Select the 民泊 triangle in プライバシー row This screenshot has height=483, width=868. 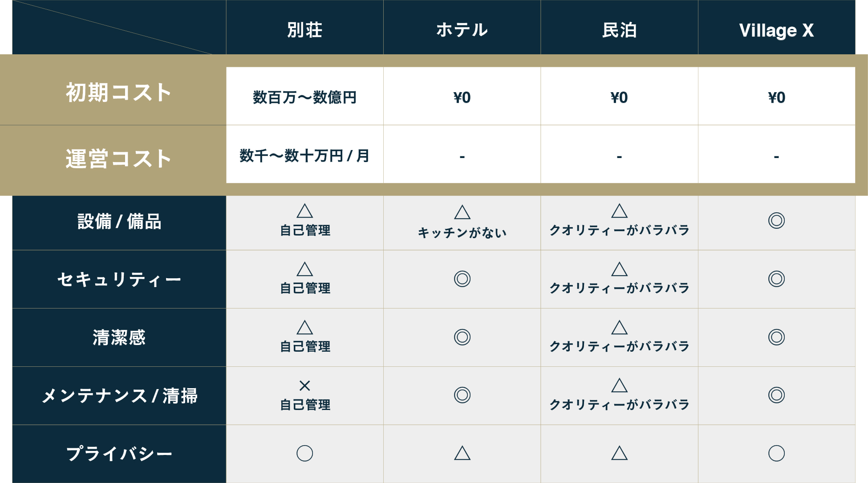pyautogui.click(x=619, y=453)
